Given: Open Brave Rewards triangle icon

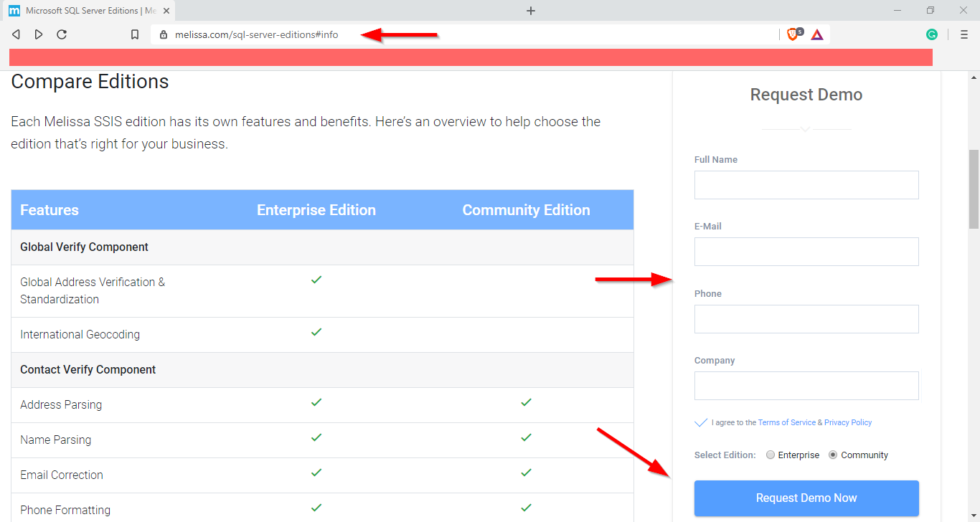Looking at the screenshot, I should [817, 34].
